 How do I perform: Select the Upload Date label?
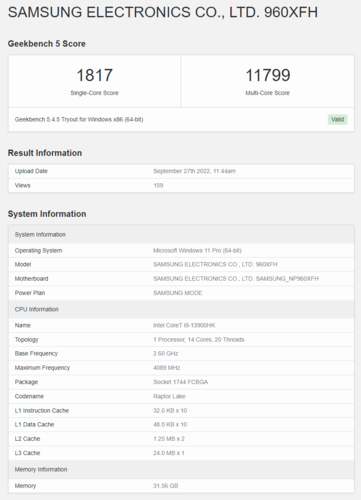click(x=31, y=171)
